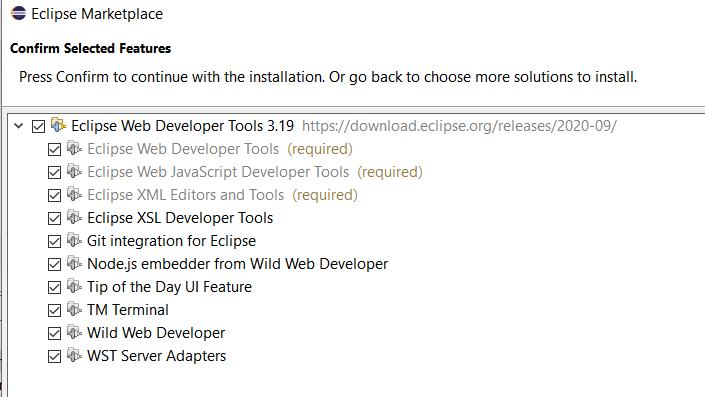Click feature icon beside Eclipse Web JavaScript Developer Tools
This screenshot has height=397, width=705.
(74, 171)
